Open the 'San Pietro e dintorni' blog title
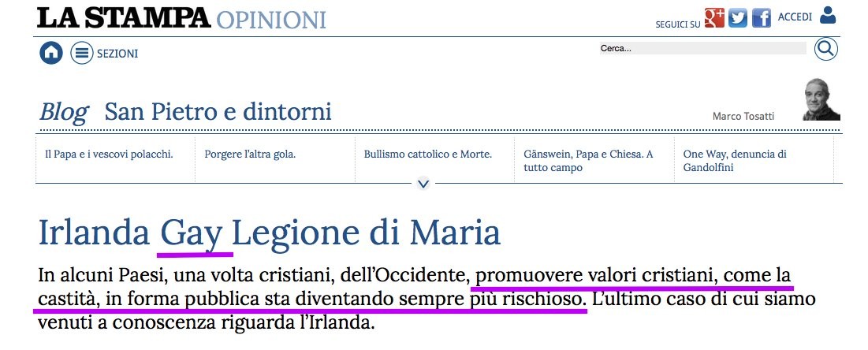The height and width of the screenshot is (350, 868). point(218,112)
